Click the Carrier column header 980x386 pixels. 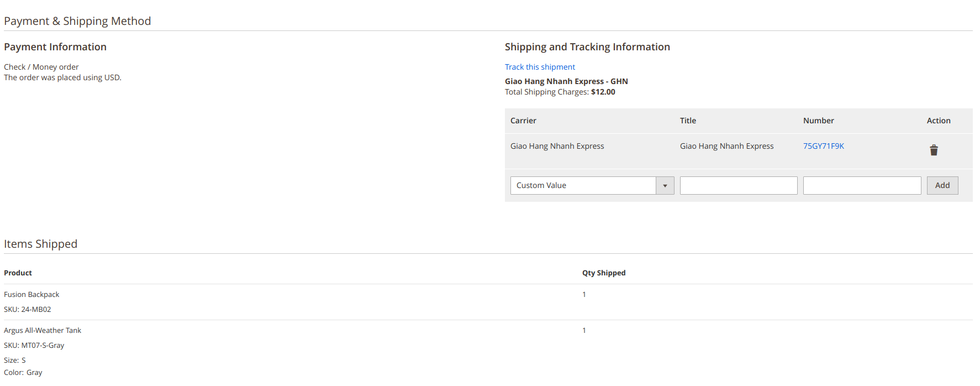[x=523, y=121]
